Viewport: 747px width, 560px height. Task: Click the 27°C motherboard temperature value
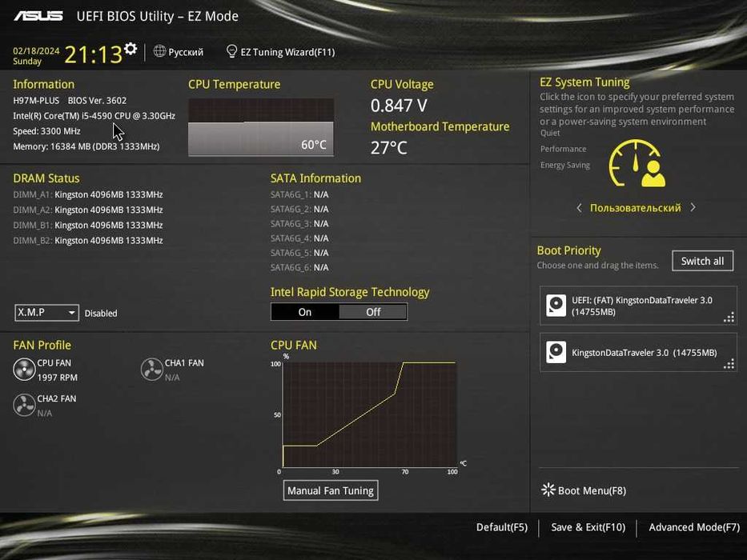[389, 148]
